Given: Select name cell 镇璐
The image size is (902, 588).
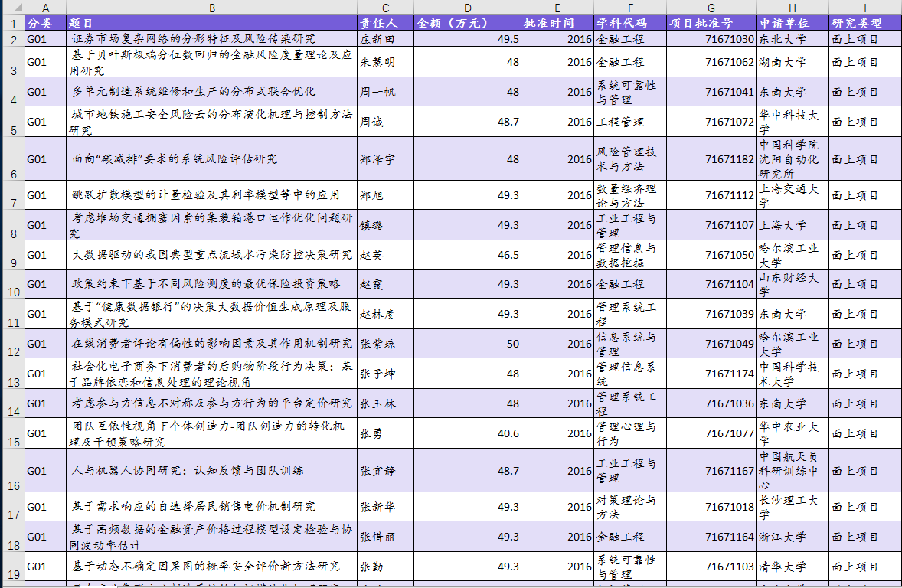Looking at the screenshot, I should coord(385,226).
